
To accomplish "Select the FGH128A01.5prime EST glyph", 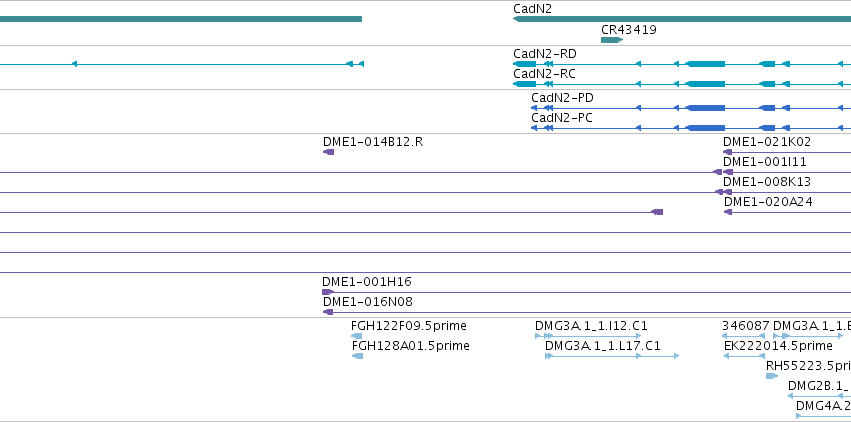I will (357, 356).
